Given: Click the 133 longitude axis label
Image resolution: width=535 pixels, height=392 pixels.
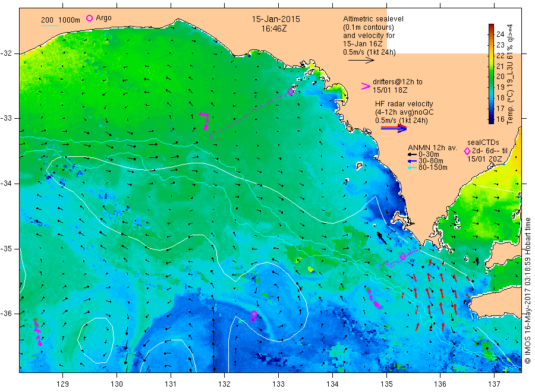Looking at the screenshot, I should point(278,384).
